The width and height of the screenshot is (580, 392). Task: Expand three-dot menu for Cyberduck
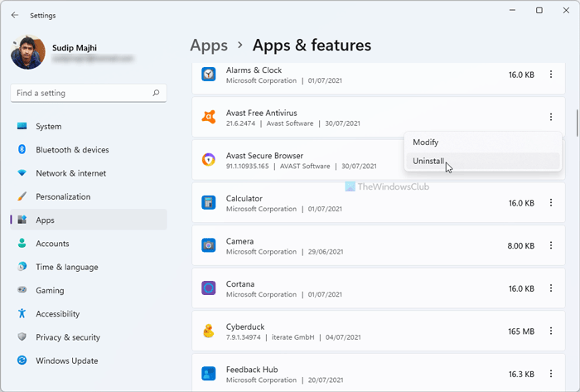coord(551,332)
